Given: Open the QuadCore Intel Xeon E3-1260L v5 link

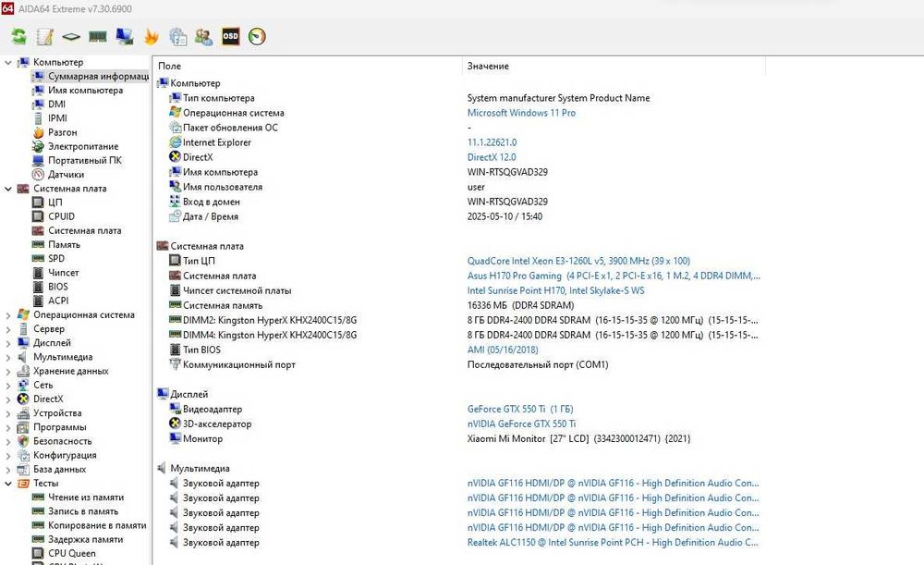Looking at the screenshot, I should click(x=578, y=261).
